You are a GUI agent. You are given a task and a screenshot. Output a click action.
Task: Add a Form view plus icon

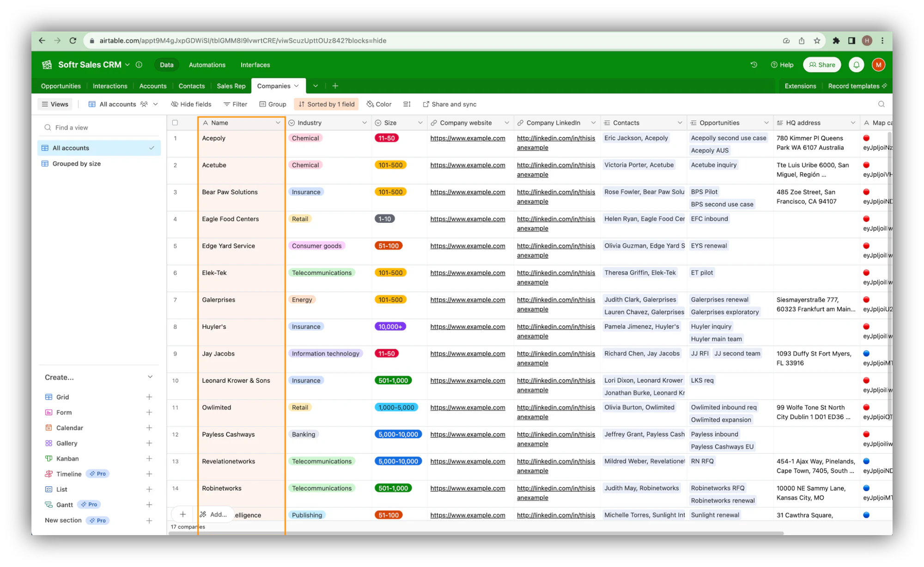tap(149, 412)
